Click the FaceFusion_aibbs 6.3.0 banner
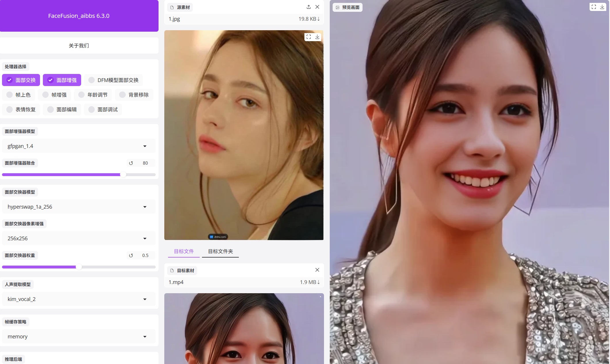Screen dimensions: 610x364 coord(79,16)
